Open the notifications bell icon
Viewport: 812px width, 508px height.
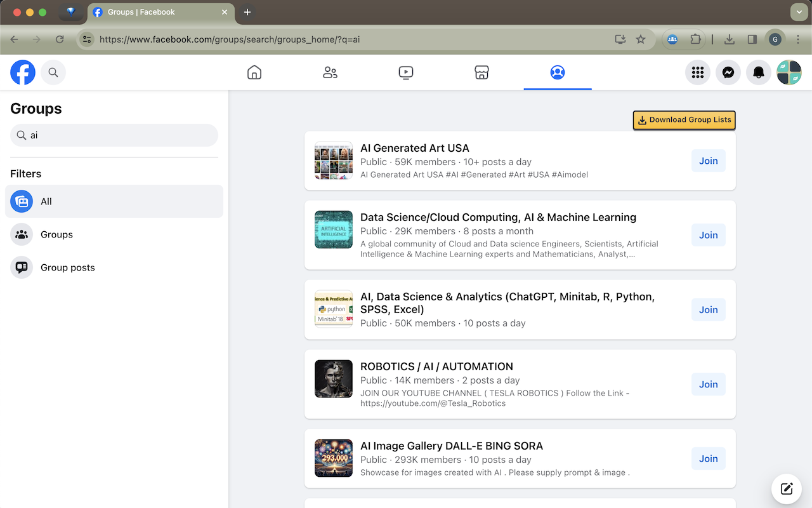tap(759, 72)
